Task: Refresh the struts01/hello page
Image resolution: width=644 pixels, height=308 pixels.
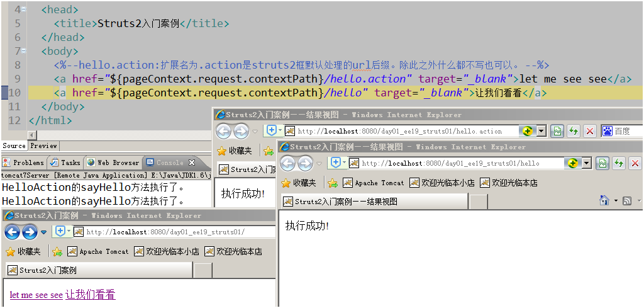Action: pyautogui.click(x=619, y=163)
